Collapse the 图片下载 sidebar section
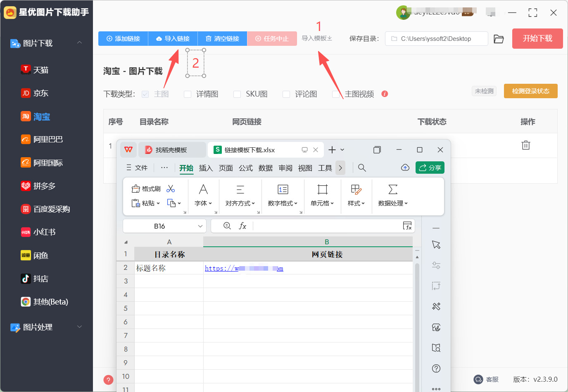Viewport: 568px width, 392px height. (79, 43)
